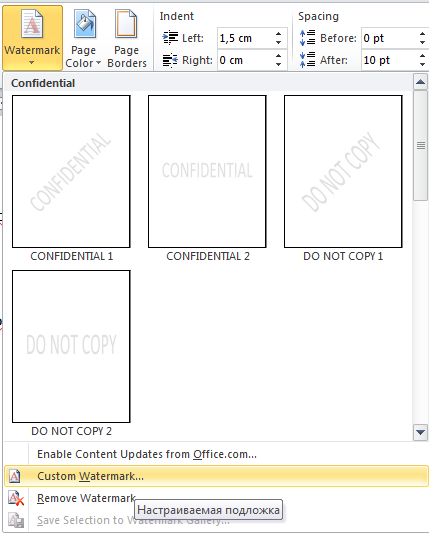The width and height of the screenshot is (429, 533).
Task: Increase Spacing Before with up arrow
Action: tap(423, 34)
